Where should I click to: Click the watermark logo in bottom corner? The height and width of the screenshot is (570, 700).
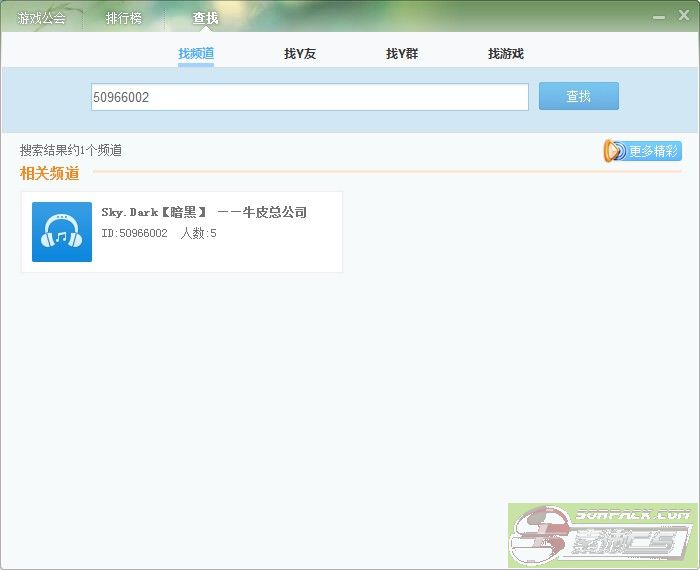tap(602, 535)
